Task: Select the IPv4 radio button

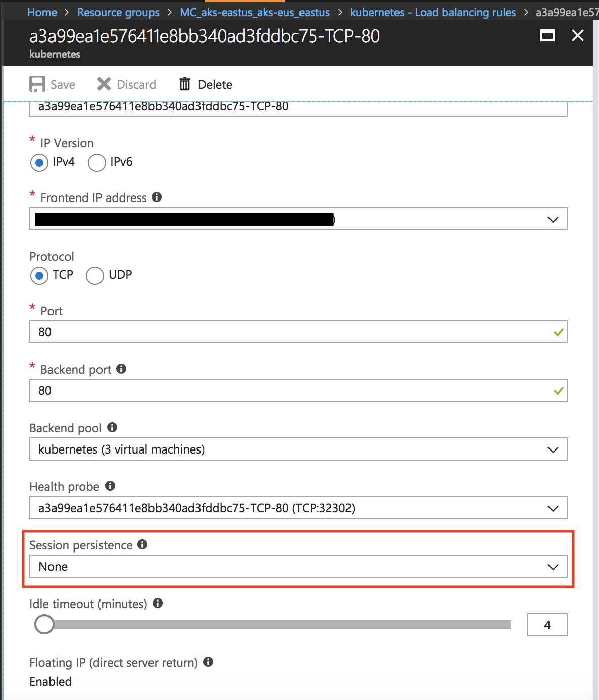Action: (x=39, y=163)
